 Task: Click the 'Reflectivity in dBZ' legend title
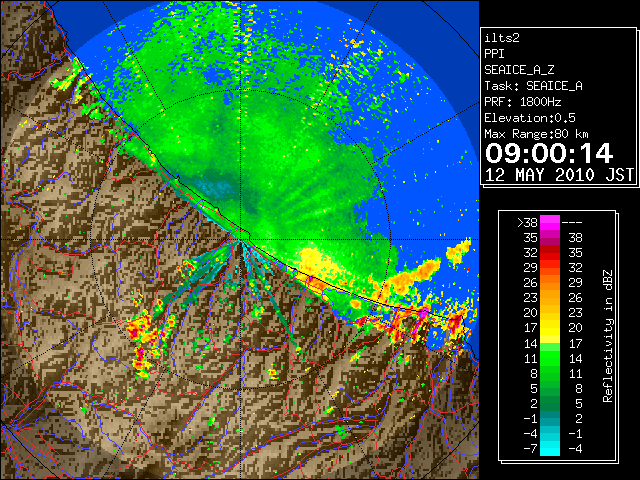(x=607, y=336)
